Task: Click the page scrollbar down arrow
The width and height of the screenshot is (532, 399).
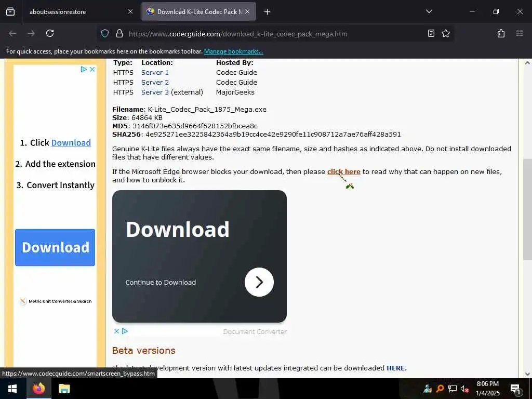Action: [x=527, y=374]
